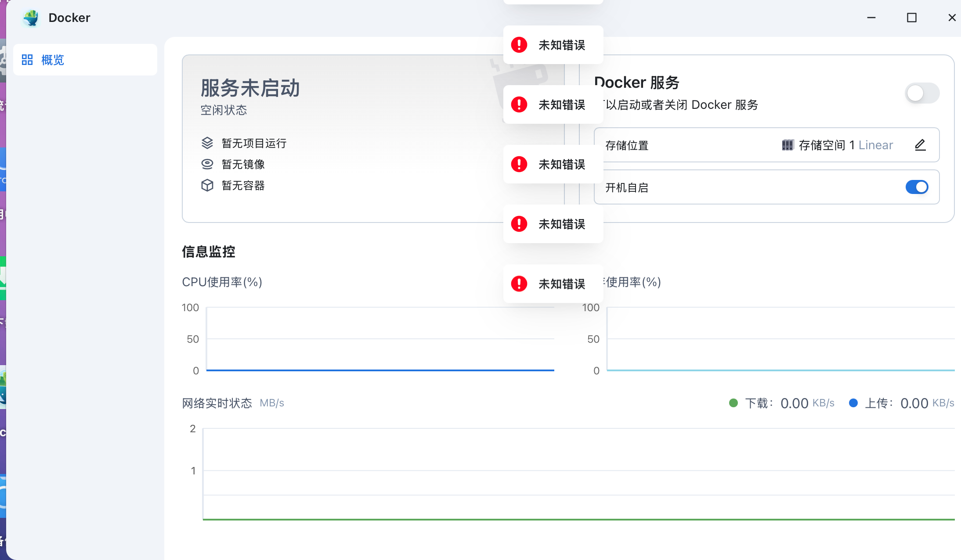Image resolution: width=961 pixels, height=560 pixels.
Task: Click the 存储位置 field row
Action: coord(767,145)
